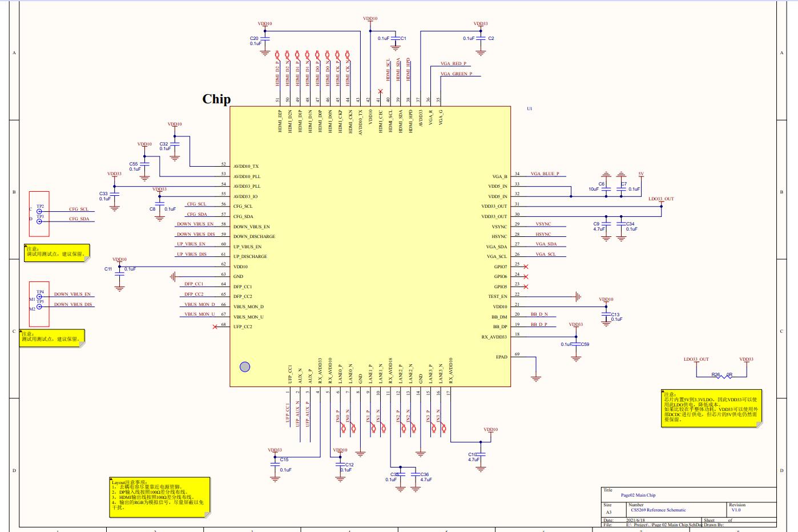The width and height of the screenshot is (798, 532).
Task: Select the C59 capacitor symbol
Action: 576,344
